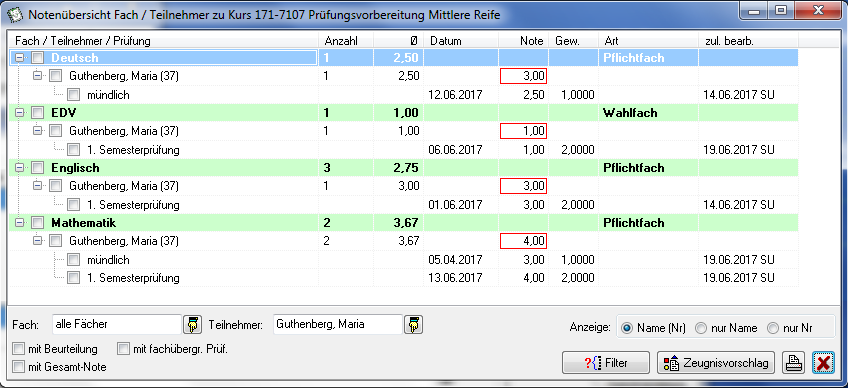Edit red-boxed note 4,00 for Mathematik
Image resolution: width=848 pixels, height=388 pixels.
[524, 241]
